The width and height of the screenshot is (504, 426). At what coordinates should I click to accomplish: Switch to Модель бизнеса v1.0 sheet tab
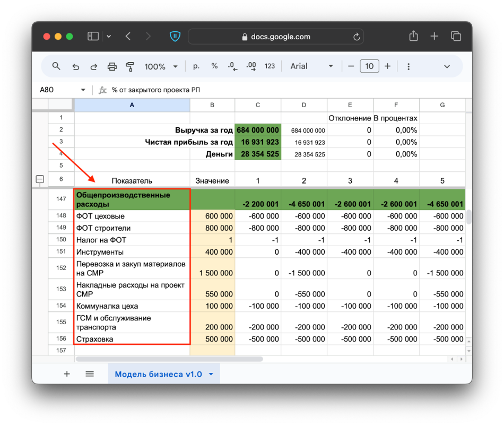(x=158, y=374)
